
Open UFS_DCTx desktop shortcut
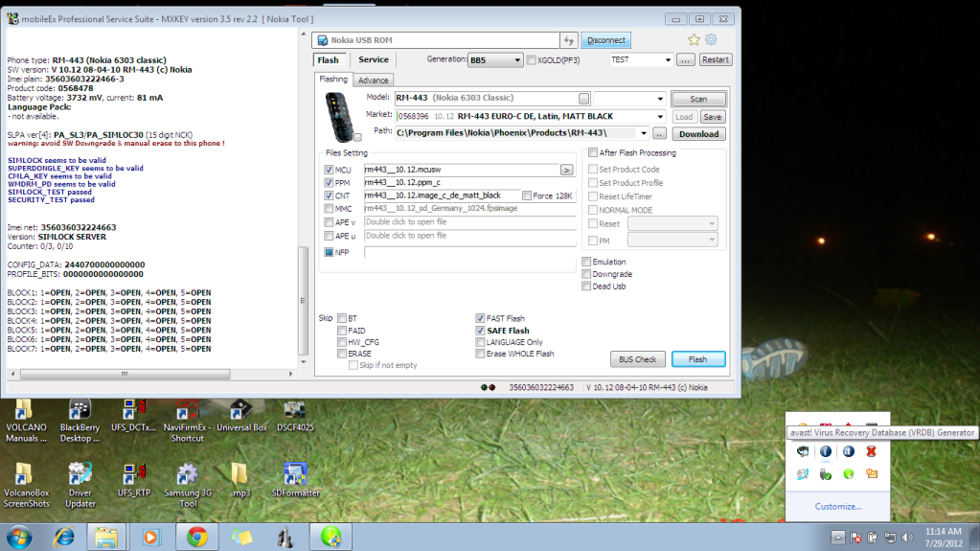click(133, 417)
